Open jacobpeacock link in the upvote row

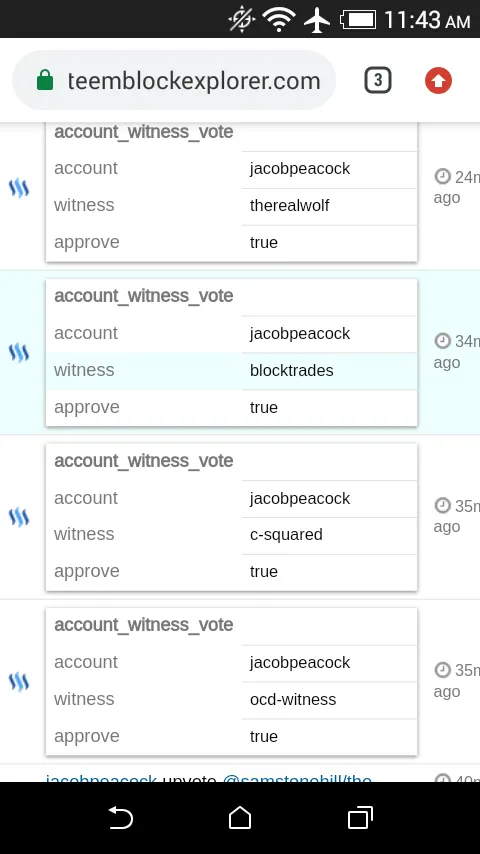pos(101,779)
